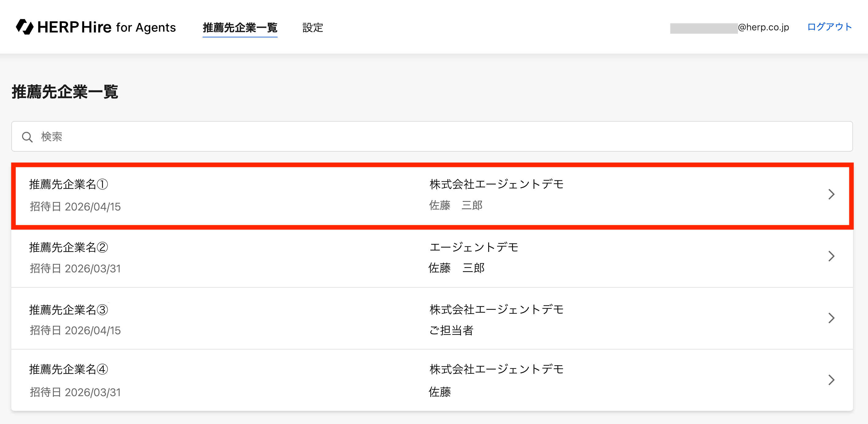Image resolution: width=868 pixels, height=424 pixels.
Task: Click ご担当者 in the third row
Action: [451, 330]
